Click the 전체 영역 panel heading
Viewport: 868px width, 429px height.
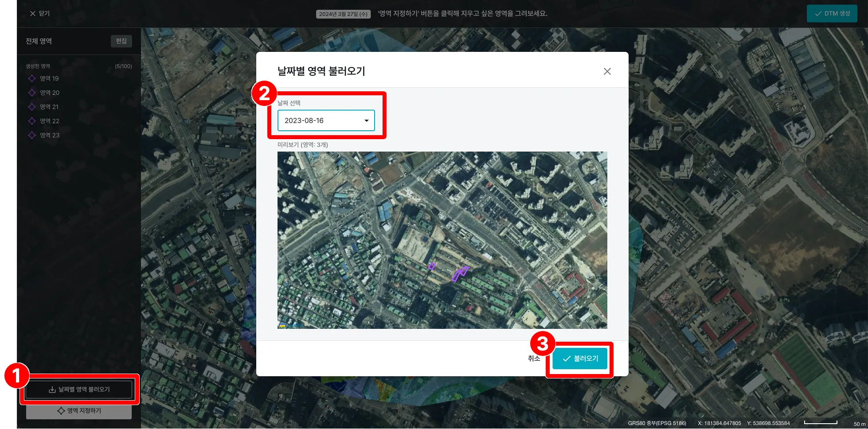39,41
